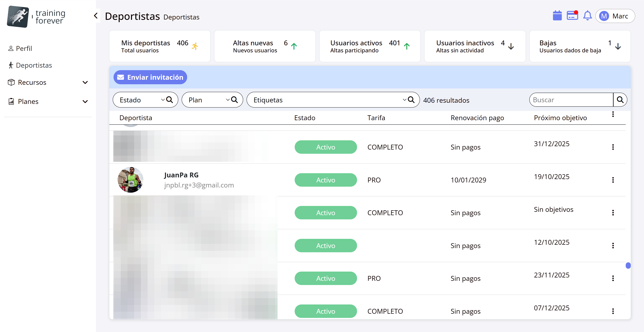
Task: Open row options for JuanPa RG
Action: click(x=613, y=180)
